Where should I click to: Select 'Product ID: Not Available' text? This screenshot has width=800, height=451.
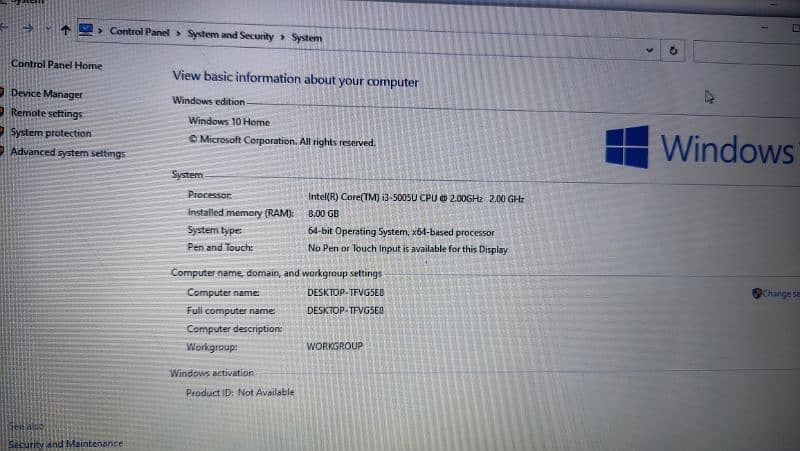(240, 392)
